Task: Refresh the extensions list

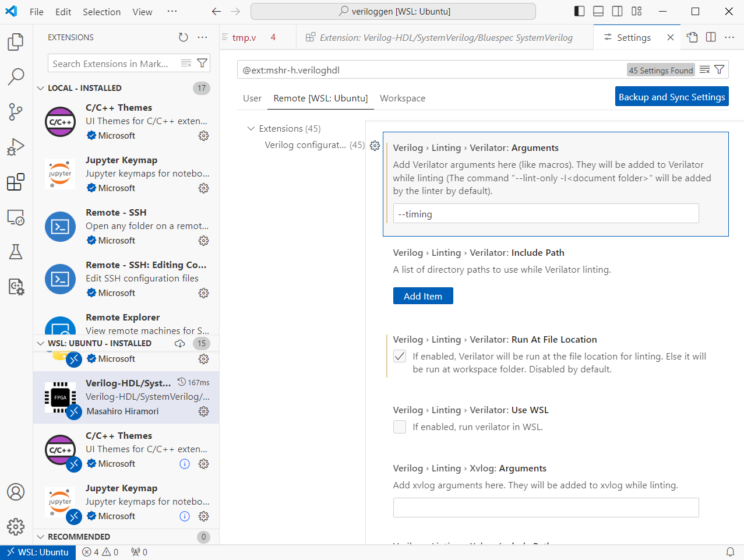Action: (184, 37)
